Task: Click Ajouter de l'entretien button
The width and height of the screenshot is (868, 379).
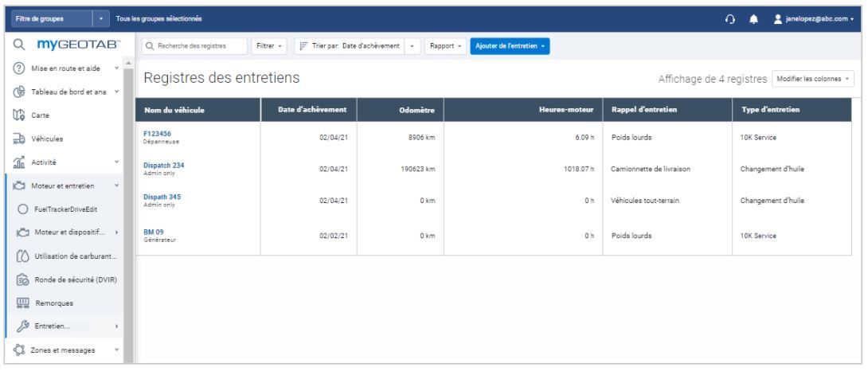Action: coord(510,45)
